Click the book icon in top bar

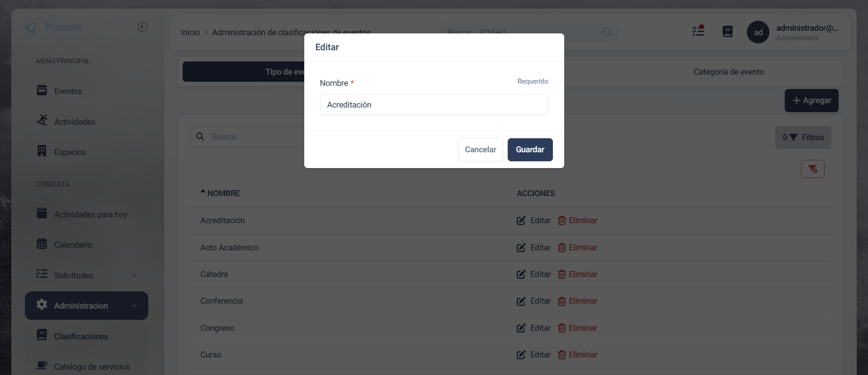point(727,32)
